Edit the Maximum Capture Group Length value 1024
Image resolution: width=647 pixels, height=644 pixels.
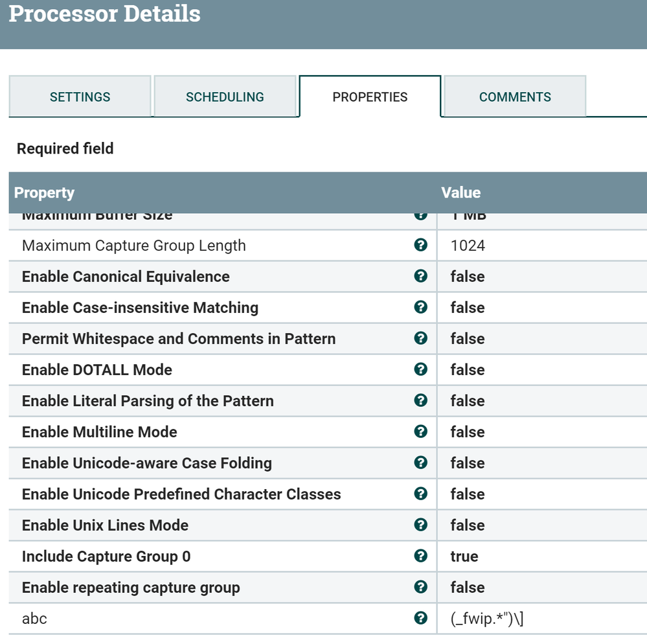point(468,246)
